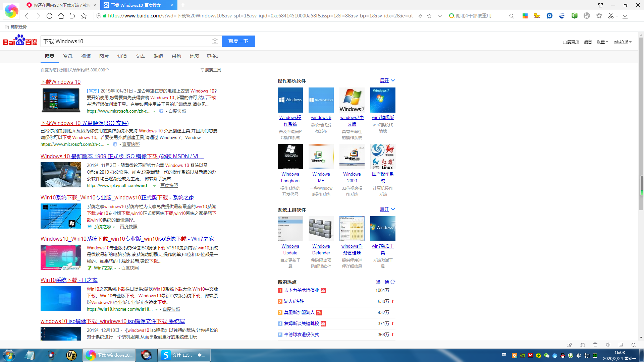The image size is (644, 362).
Task: Click the browser forward arrow
Action: [x=38, y=16]
